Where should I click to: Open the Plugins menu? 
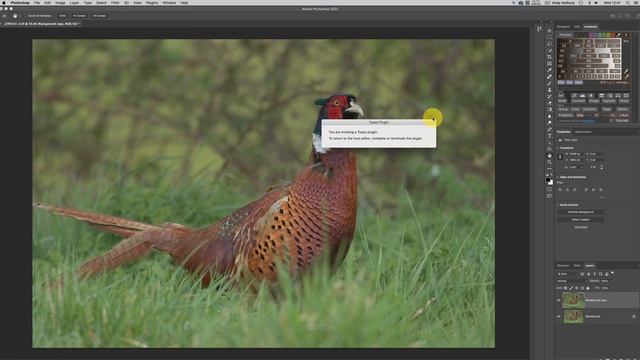[152, 2]
